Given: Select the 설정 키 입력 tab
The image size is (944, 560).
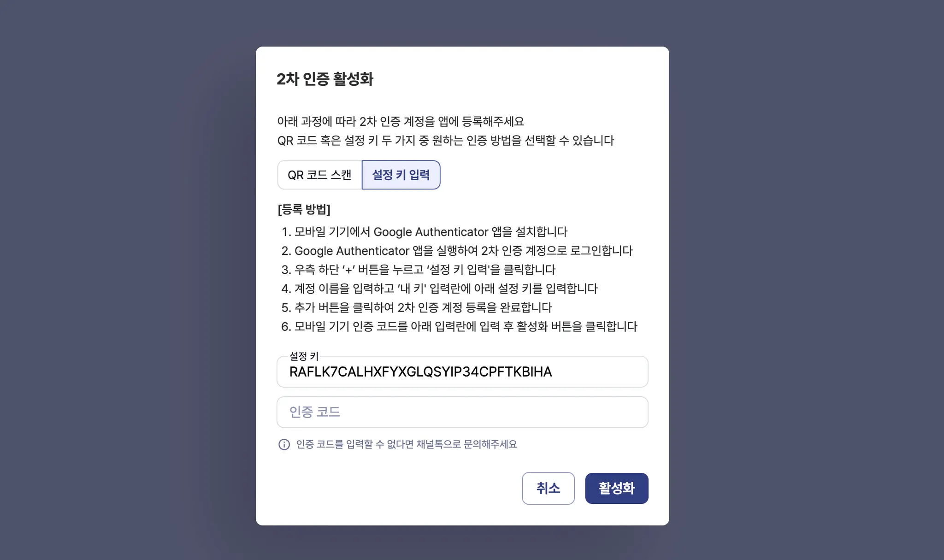Looking at the screenshot, I should [401, 175].
